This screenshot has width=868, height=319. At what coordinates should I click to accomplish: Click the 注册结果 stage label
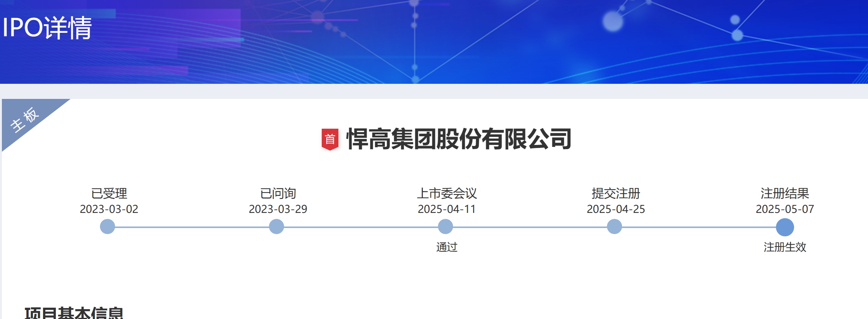(785, 193)
